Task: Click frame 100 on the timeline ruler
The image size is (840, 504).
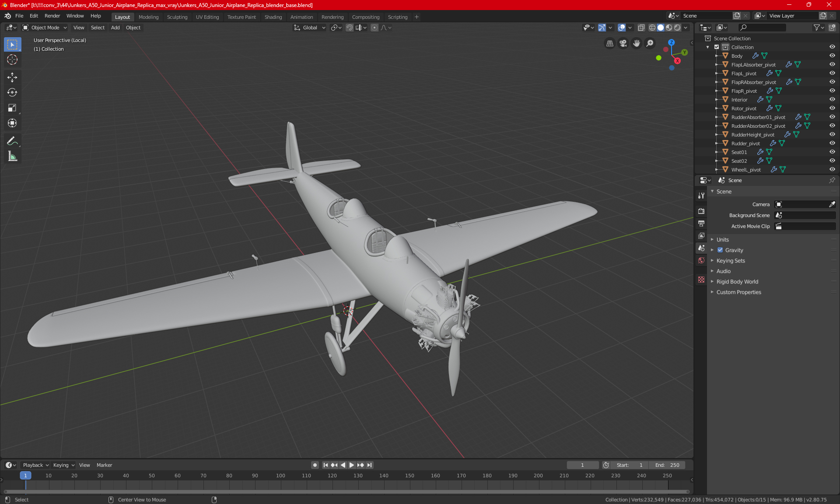Action: pos(280,476)
